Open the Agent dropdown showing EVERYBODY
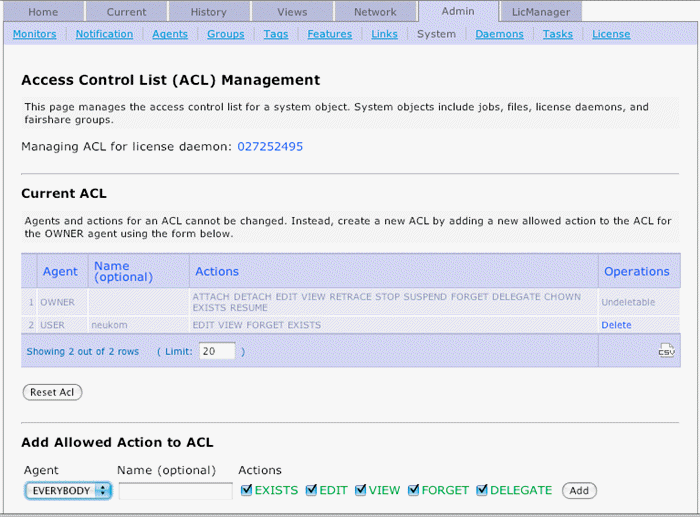The image size is (700, 517). [x=68, y=491]
